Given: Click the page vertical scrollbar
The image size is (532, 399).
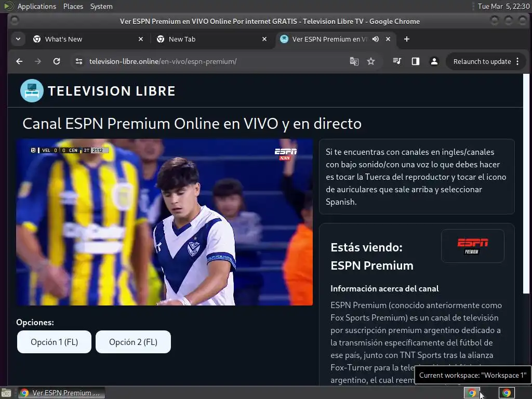Looking at the screenshot, I should click(x=526, y=183).
